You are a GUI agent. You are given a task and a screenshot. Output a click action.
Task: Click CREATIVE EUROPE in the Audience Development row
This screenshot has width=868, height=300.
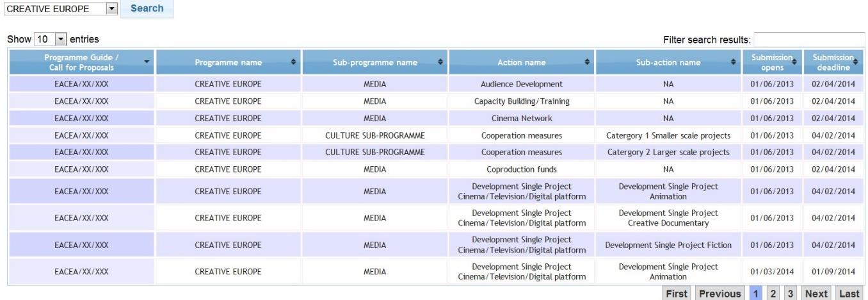click(x=228, y=84)
